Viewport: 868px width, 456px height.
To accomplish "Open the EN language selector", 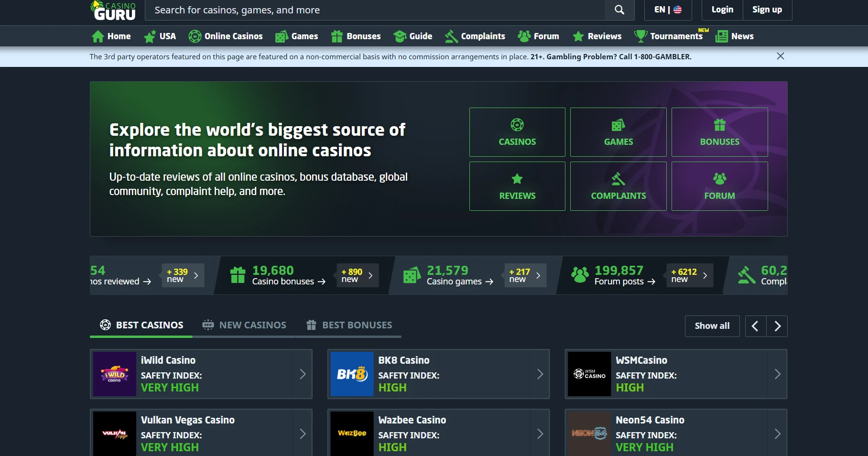I will 668,10.
